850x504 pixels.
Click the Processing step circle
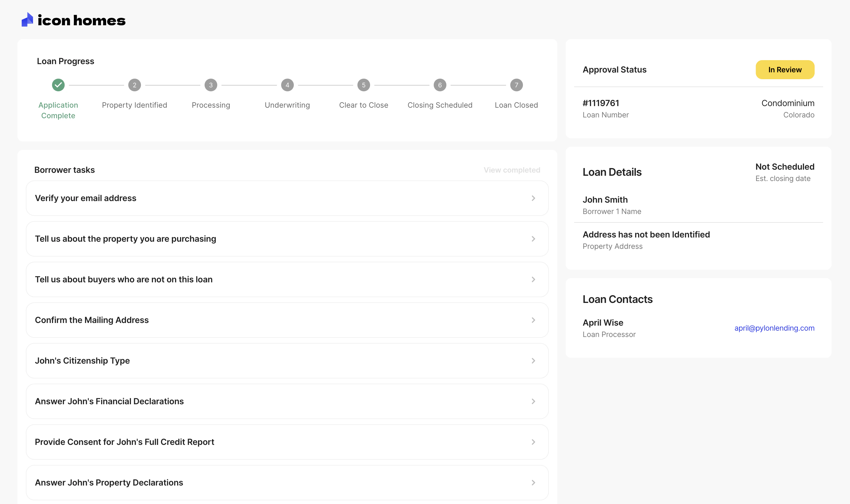[211, 85]
